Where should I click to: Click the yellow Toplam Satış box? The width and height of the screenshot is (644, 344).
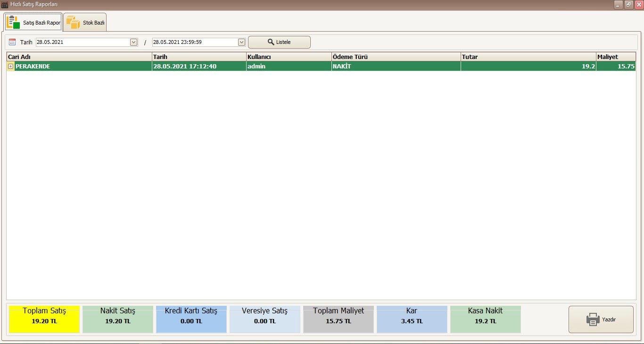pos(44,319)
